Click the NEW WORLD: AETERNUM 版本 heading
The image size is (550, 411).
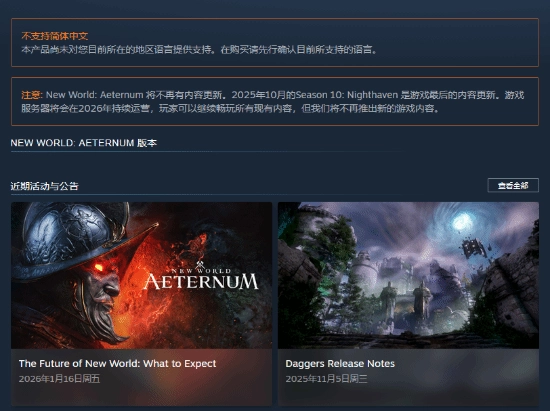coord(83,143)
